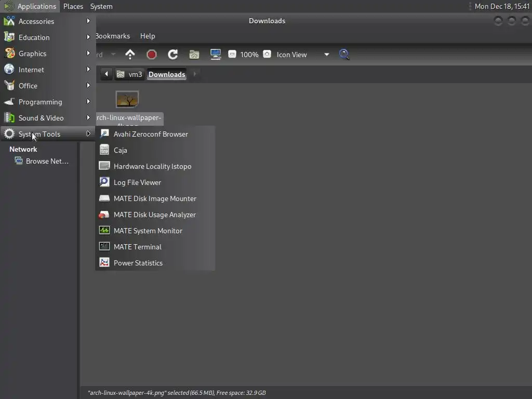Expand the Graphics submenu arrow
Image resolution: width=532 pixels, height=399 pixels.
pos(88,53)
